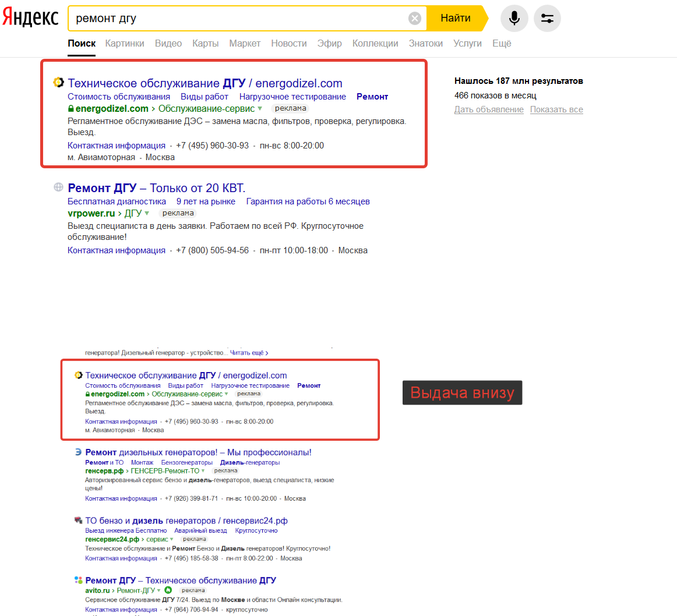Screen dimensions: 677x616
Task: Start voice search with the microphone icon
Action: pyautogui.click(x=514, y=18)
